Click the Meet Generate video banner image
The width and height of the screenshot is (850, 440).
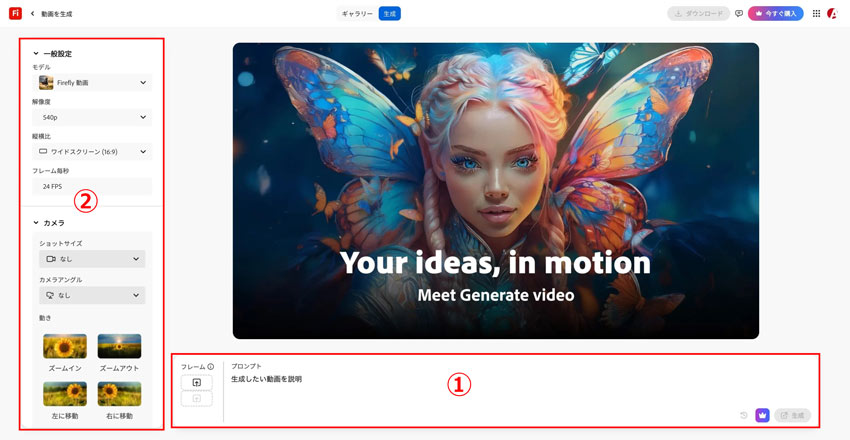click(495, 191)
